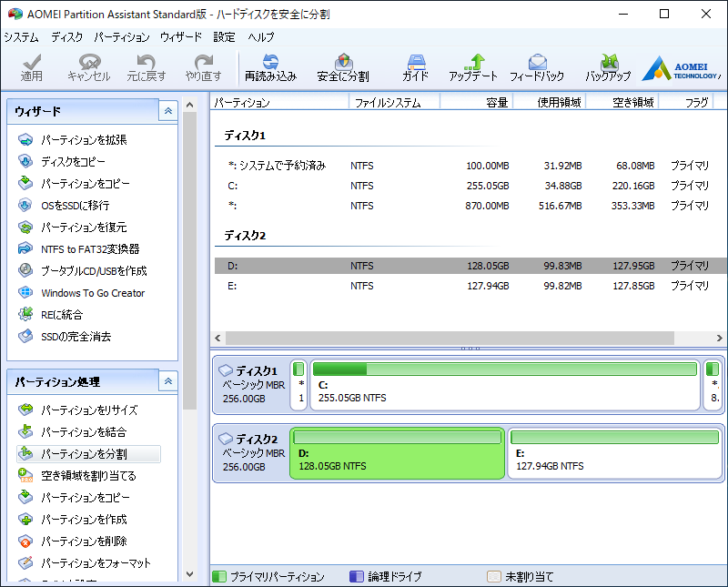728x587 pixels.
Task: Click the プライマリパーティション legend swatch
Action: click(218, 576)
